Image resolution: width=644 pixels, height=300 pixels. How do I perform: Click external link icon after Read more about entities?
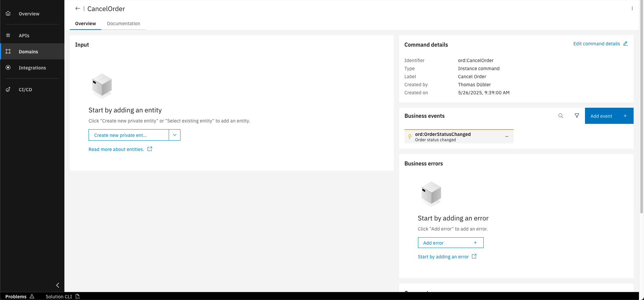pos(150,149)
